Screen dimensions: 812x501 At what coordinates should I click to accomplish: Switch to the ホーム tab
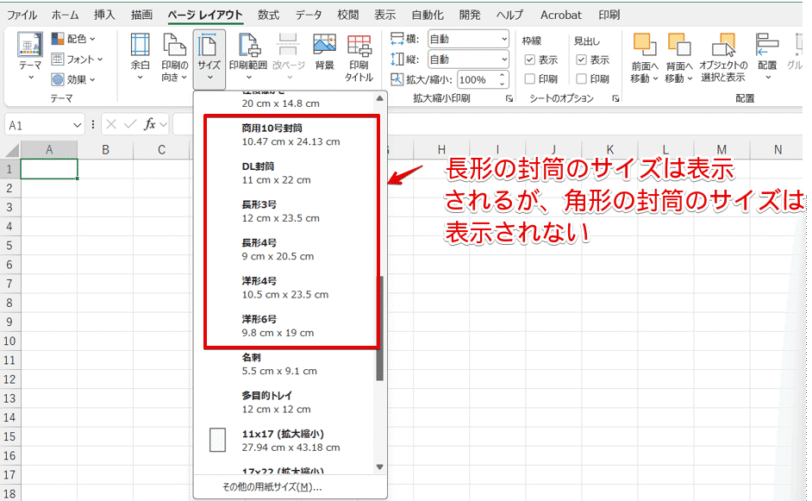[65, 15]
